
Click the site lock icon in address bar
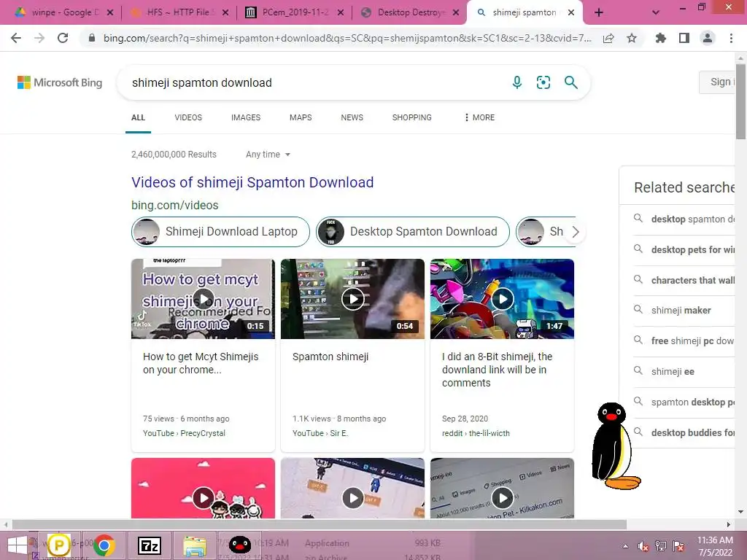92,38
